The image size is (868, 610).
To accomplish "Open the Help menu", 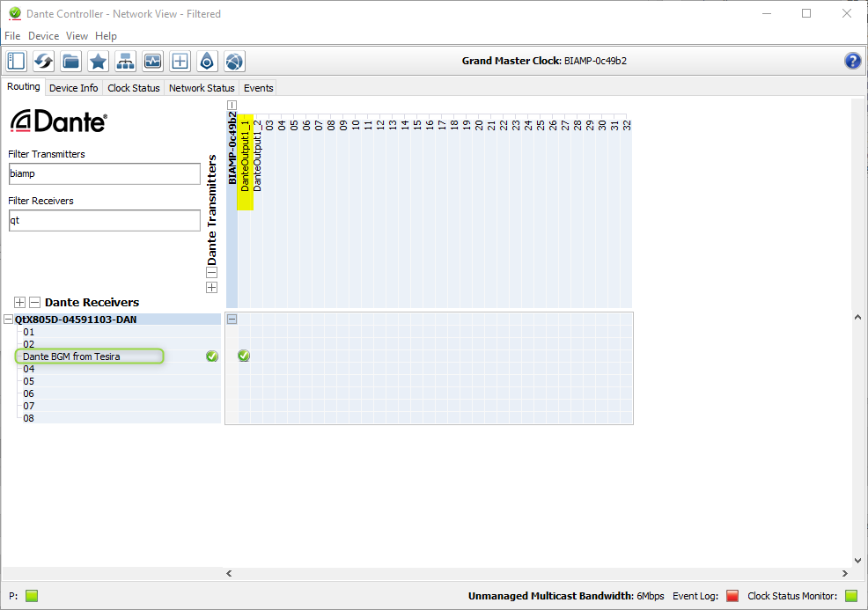I will coord(106,36).
